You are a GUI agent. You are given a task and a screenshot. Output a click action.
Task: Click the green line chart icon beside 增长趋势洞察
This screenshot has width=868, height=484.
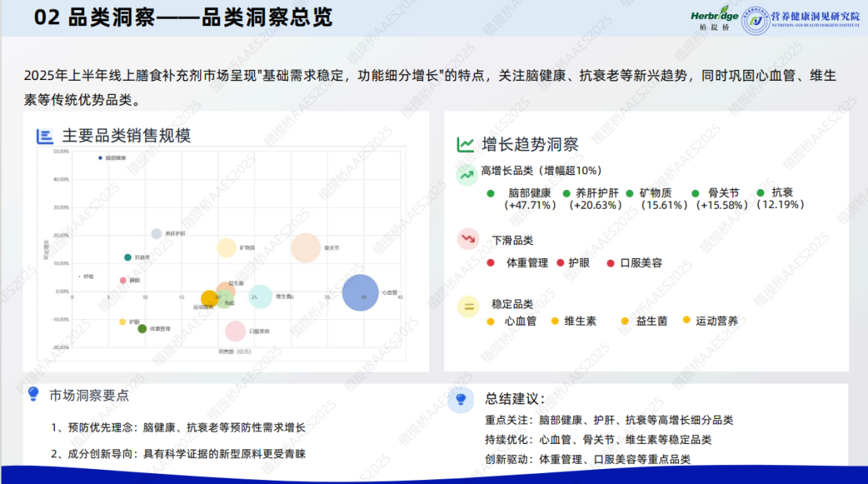(465, 144)
